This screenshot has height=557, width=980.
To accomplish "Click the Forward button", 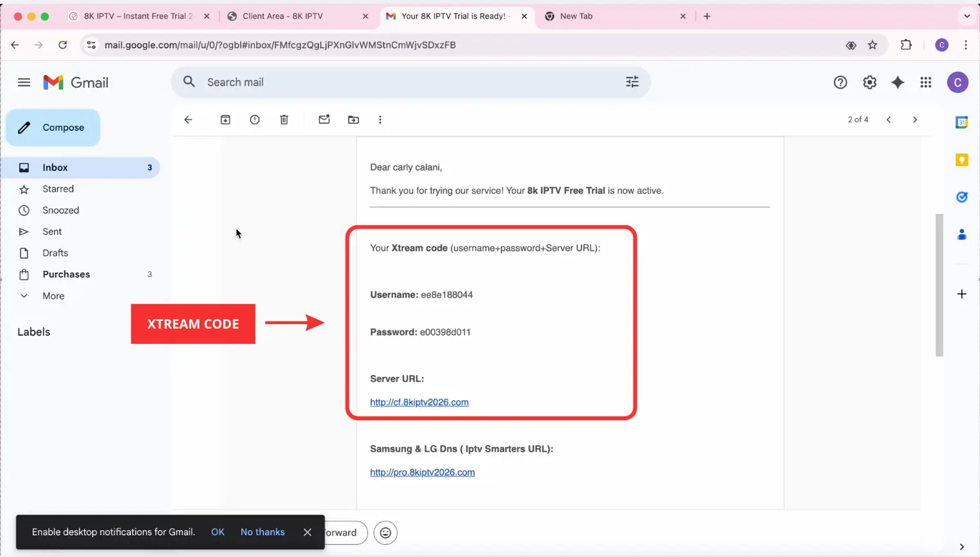I will pyautogui.click(x=345, y=533).
